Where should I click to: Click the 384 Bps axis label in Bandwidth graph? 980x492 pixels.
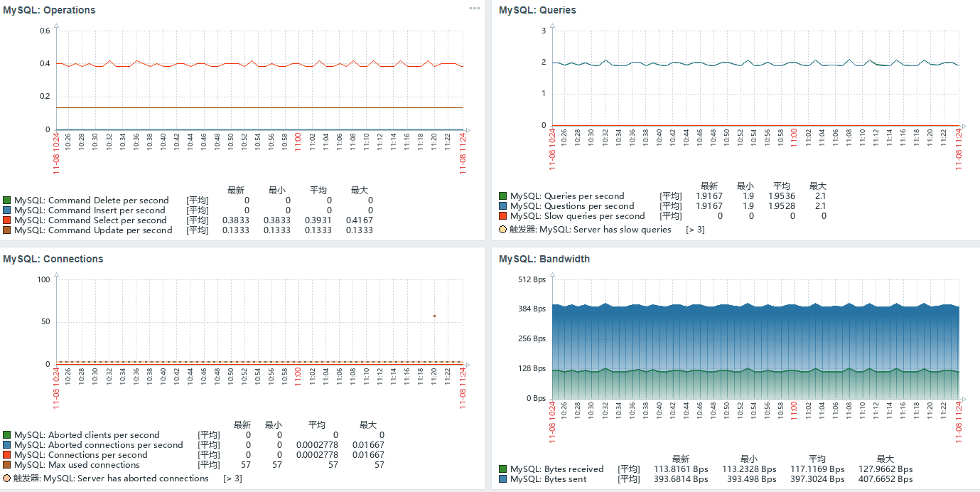531,309
